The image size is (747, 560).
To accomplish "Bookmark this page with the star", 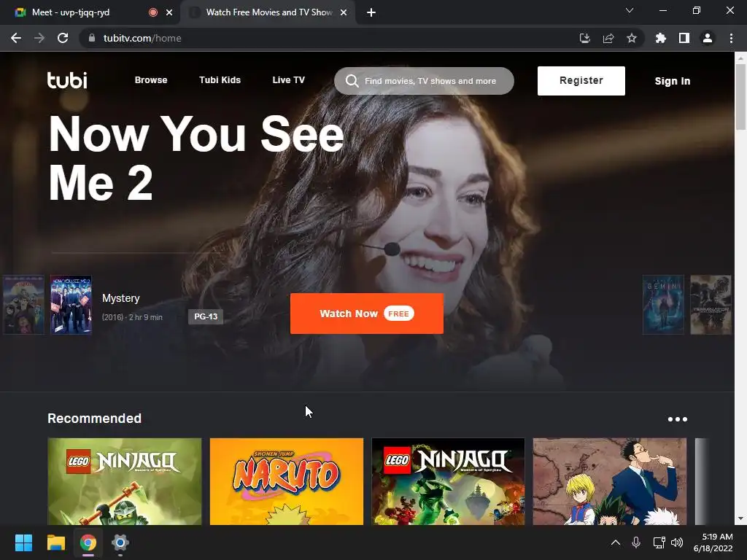I will click(632, 38).
